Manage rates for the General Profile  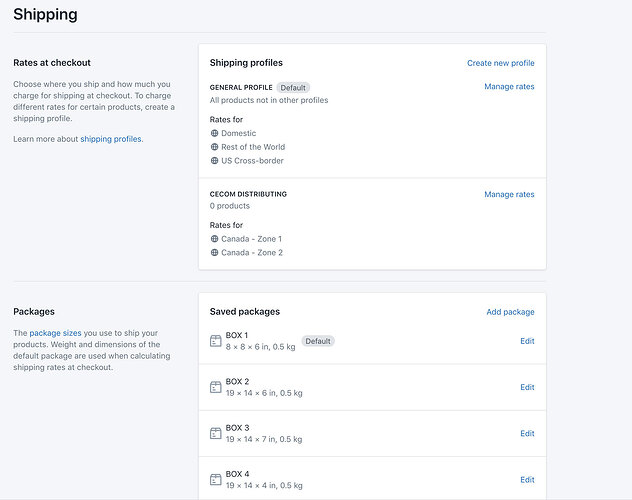click(x=509, y=87)
